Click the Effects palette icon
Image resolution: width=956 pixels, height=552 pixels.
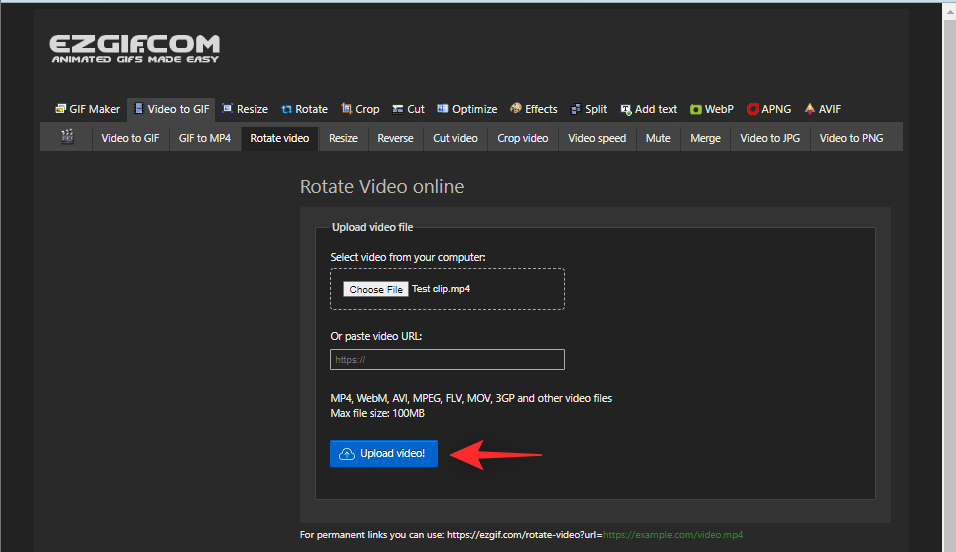[x=516, y=108]
